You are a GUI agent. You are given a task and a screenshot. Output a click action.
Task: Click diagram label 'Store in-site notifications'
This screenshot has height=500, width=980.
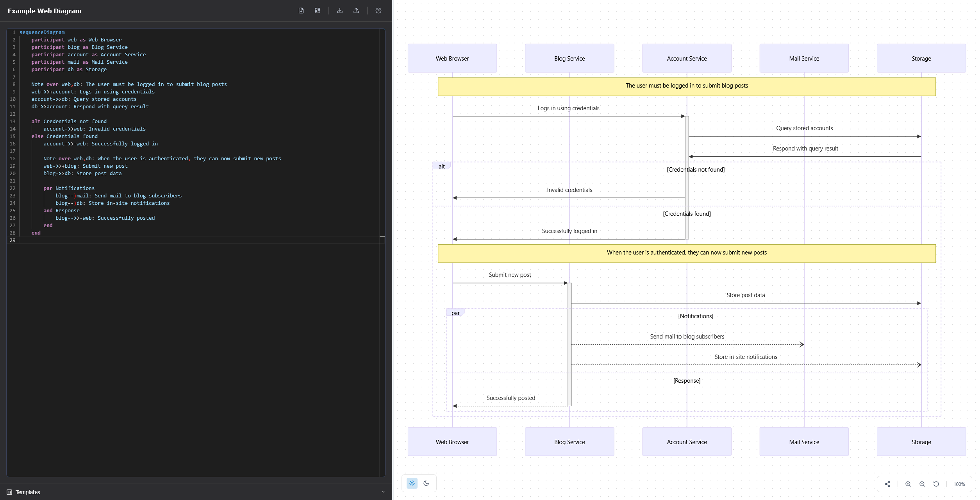(746, 357)
